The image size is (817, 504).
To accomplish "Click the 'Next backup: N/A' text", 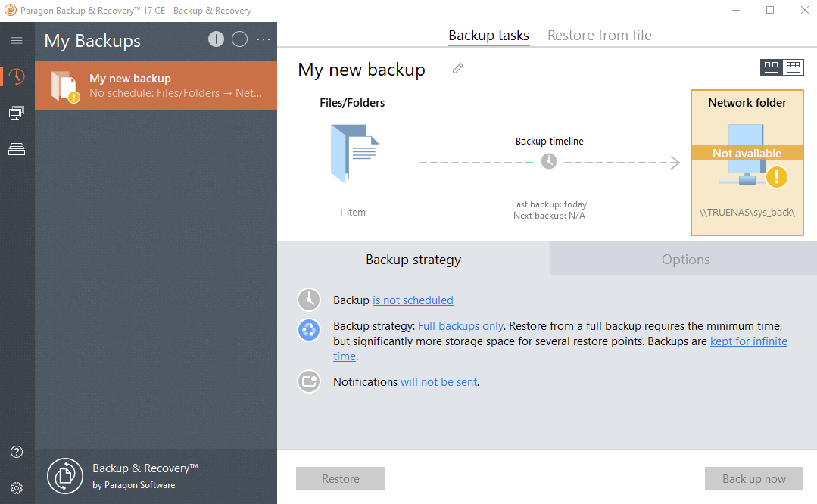I will [x=549, y=216].
